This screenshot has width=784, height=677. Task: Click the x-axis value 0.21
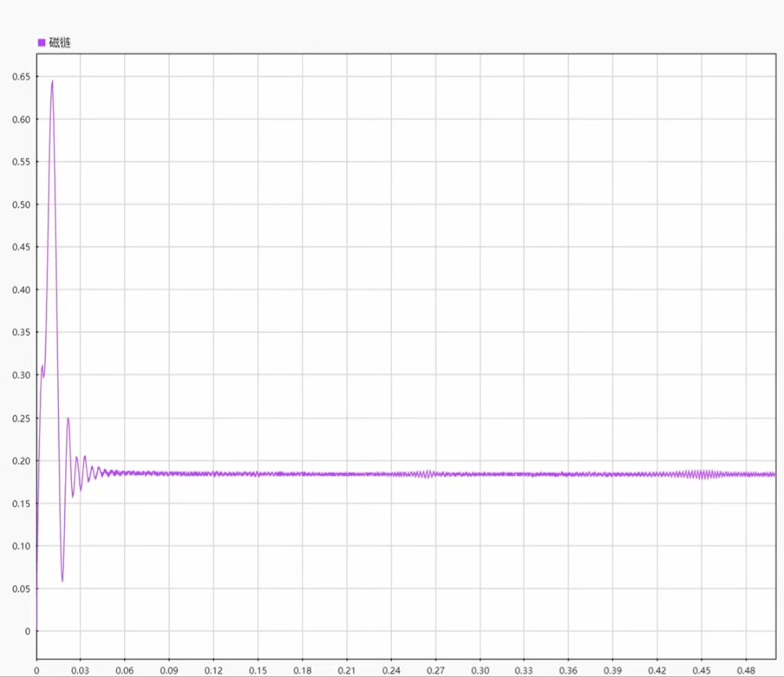(346, 670)
